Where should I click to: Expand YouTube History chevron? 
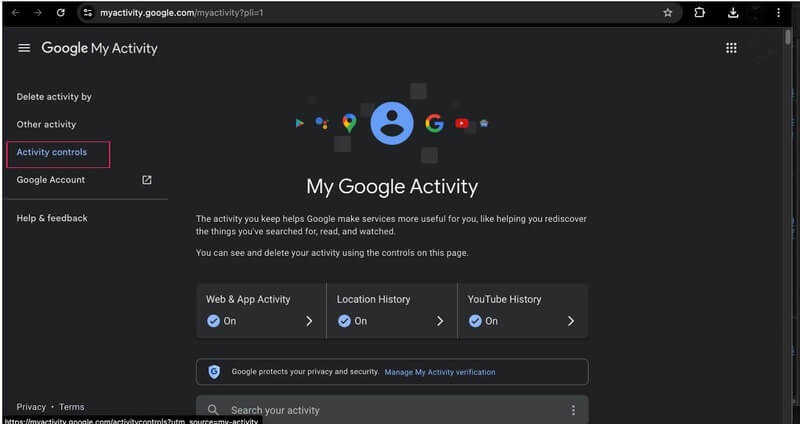(x=571, y=321)
